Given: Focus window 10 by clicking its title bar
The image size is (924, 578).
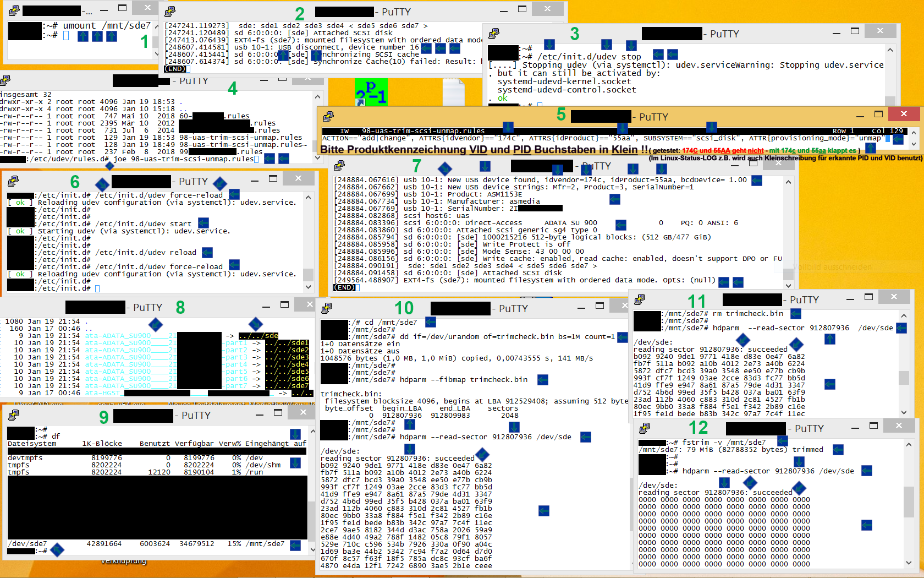Looking at the screenshot, I should click(x=495, y=308).
